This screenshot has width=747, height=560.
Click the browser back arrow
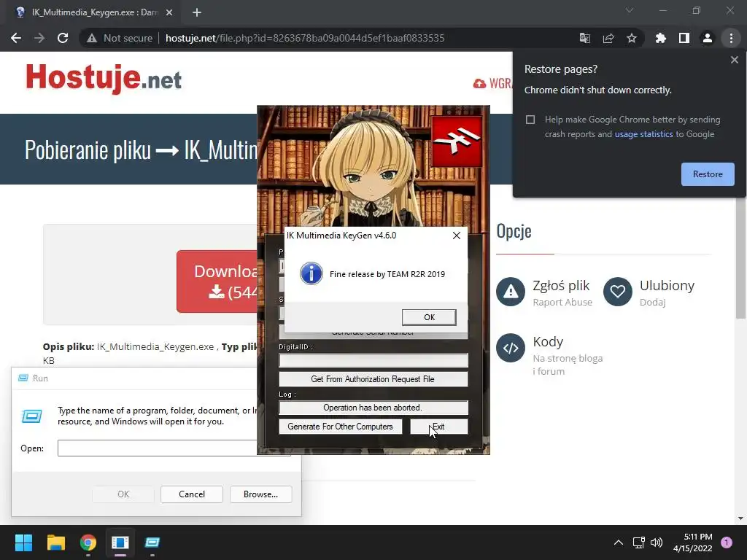point(16,38)
